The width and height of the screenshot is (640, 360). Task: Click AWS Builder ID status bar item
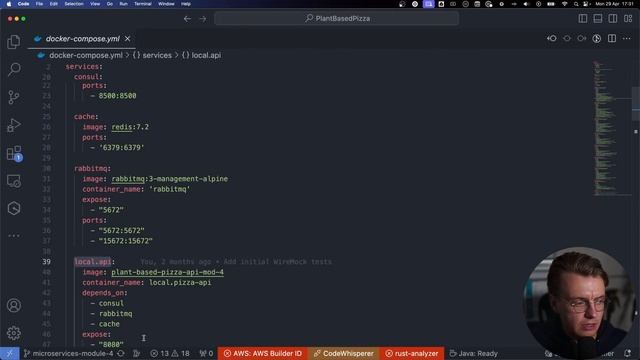coord(262,353)
